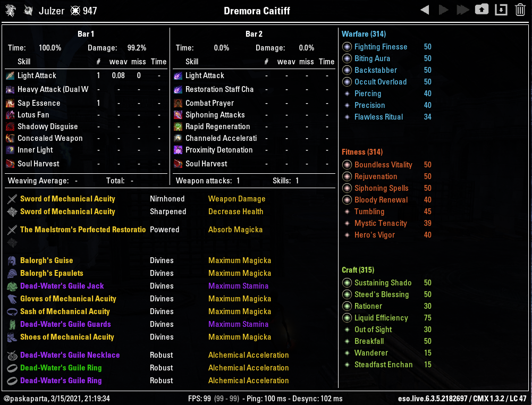Select the Combat Prayer skill icon
This screenshot has height=405, width=532.
point(178,103)
